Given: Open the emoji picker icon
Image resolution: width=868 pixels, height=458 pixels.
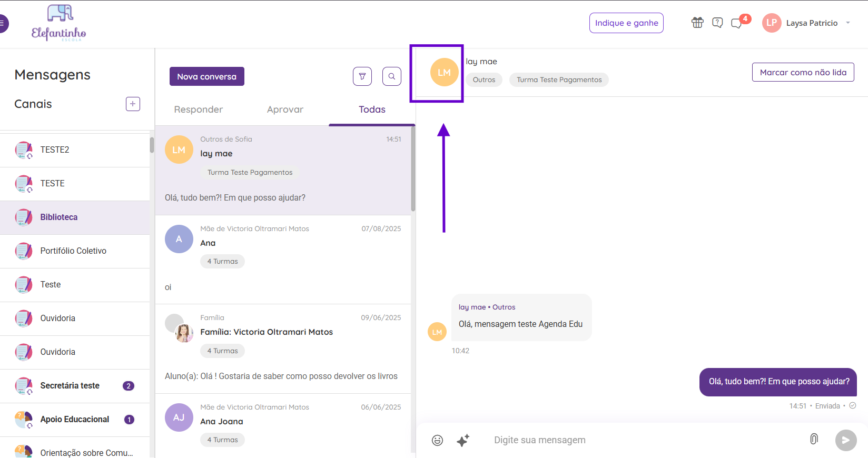Looking at the screenshot, I should point(437,440).
